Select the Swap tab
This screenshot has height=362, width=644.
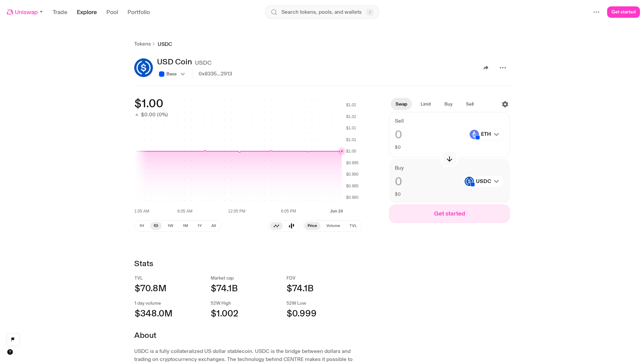pyautogui.click(x=401, y=104)
